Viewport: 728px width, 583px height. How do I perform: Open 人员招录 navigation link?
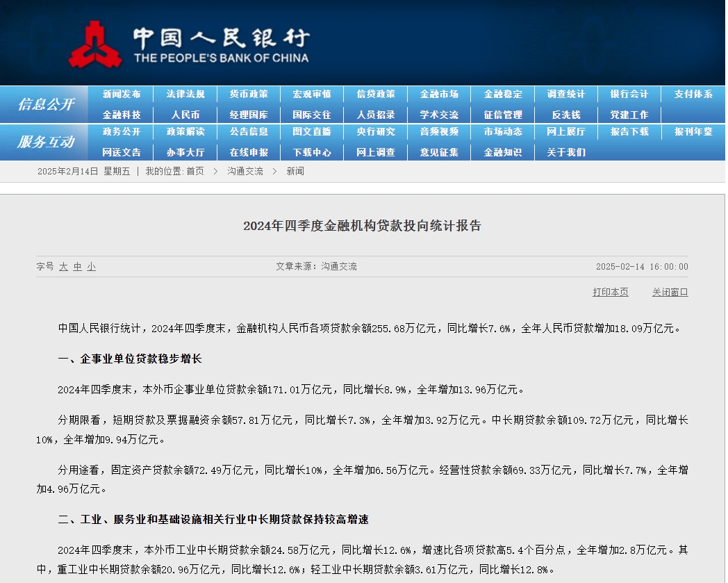coord(376,115)
